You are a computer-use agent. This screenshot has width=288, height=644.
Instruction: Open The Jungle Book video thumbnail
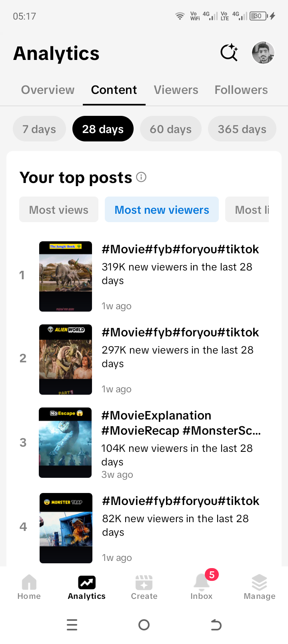coord(66,276)
